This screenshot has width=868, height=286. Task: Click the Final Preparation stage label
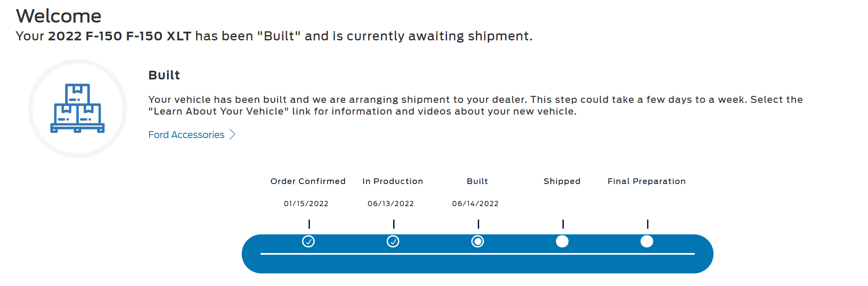(646, 181)
